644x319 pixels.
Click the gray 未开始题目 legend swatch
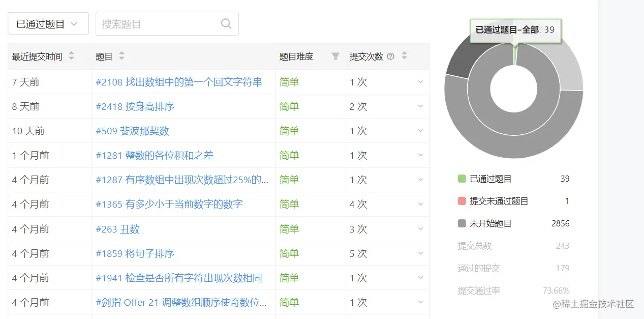[462, 223]
